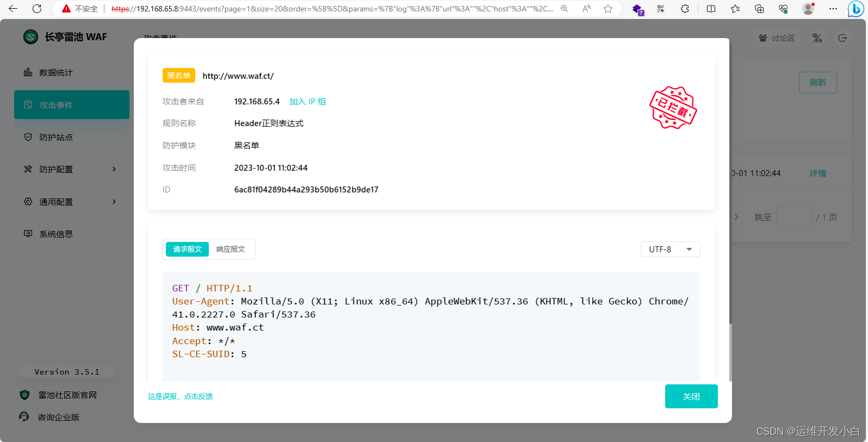
Task: Click the zoom magnifier icon in the address bar
Action: click(x=565, y=9)
